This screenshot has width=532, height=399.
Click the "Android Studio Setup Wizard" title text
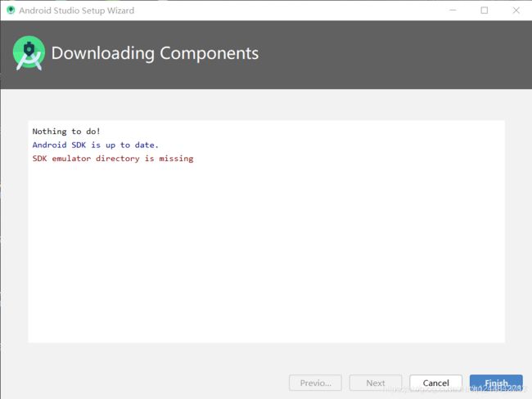pyautogui.click(x=77, y=11)
